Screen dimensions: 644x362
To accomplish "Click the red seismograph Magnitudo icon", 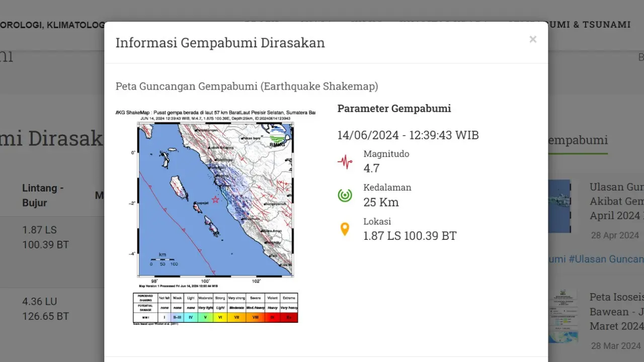I will coord(345,161).
